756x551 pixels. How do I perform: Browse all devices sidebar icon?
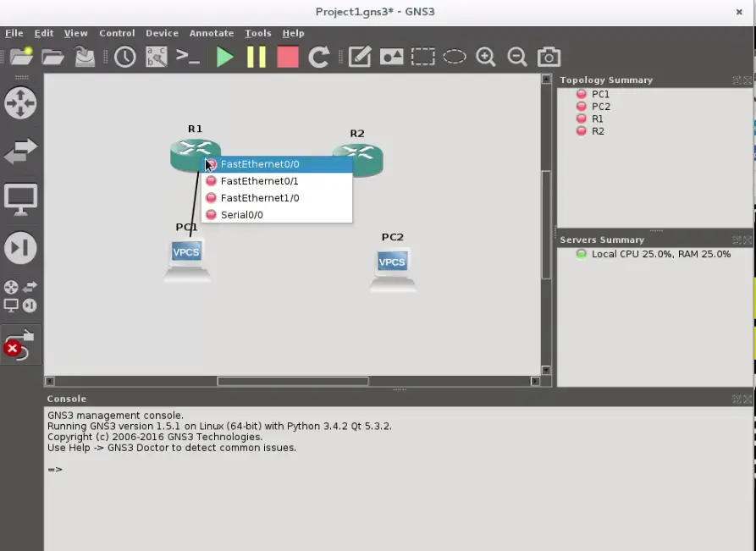(20, 296)
